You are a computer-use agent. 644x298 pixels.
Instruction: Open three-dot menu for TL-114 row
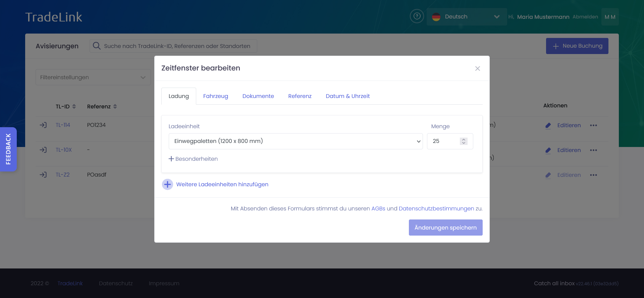pos(593,126)
